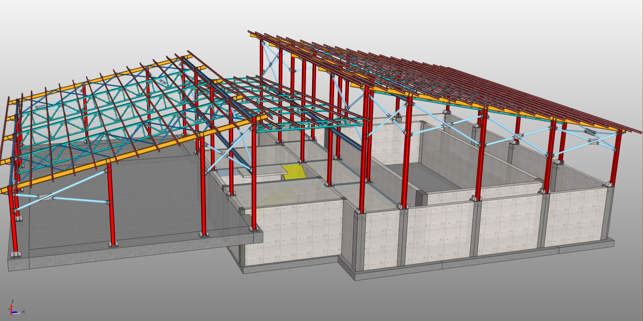Select the X axis label on the gizmo
Image resolution: width=644 pixels, height=321 pixels.
(24, 312)
